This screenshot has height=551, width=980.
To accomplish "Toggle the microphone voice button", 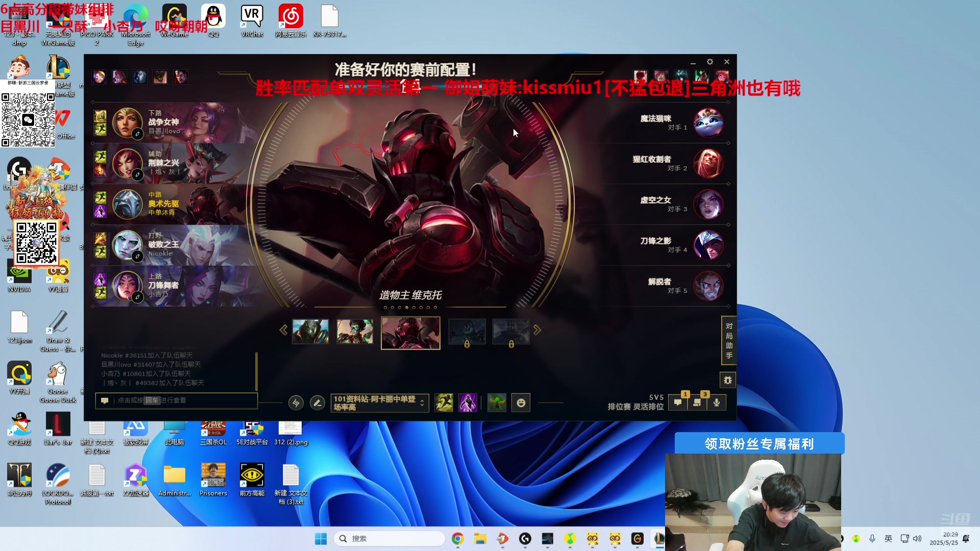I will [x=717, y=403].
